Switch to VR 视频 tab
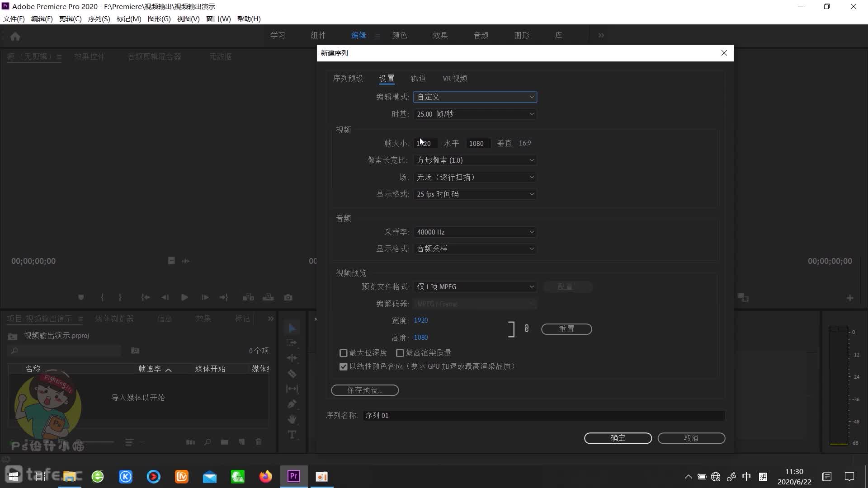Viewport: 868px width, 488px height. pos(455,78)
